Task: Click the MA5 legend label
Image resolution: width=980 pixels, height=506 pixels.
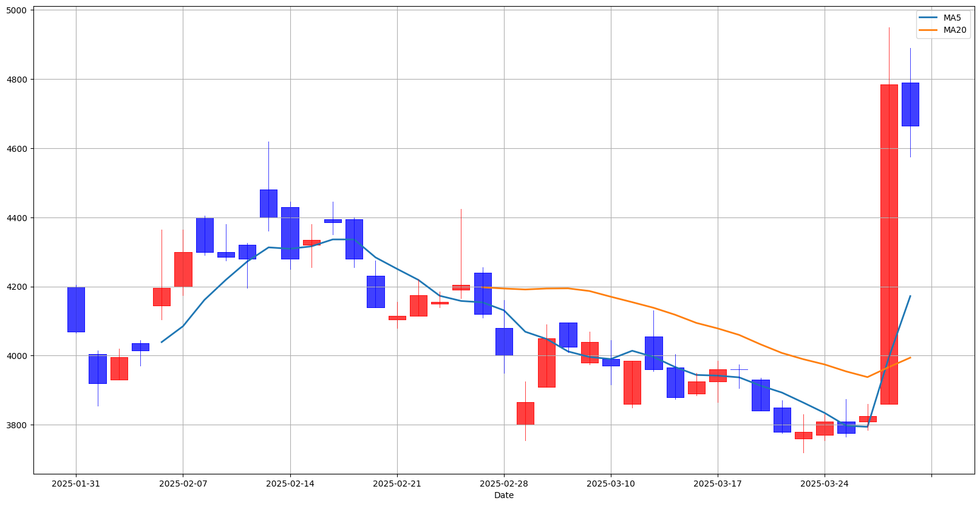Action: click(952, 18)
